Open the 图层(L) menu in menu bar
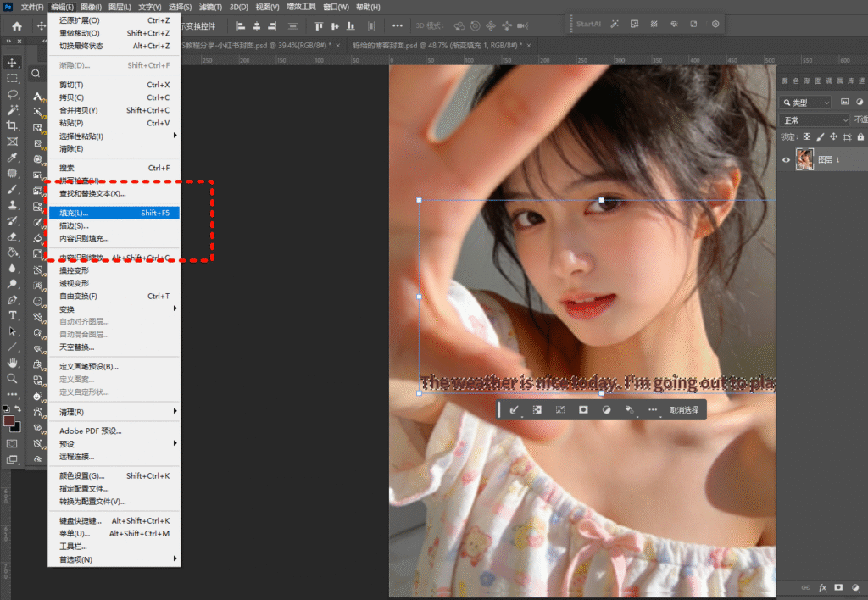Viewport: 868px width, 600px height. (x=120, y=7)
